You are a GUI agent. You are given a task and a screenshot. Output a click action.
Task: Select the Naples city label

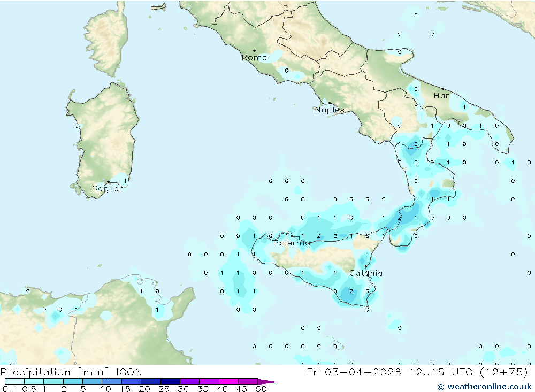click(x=330, y=110)
